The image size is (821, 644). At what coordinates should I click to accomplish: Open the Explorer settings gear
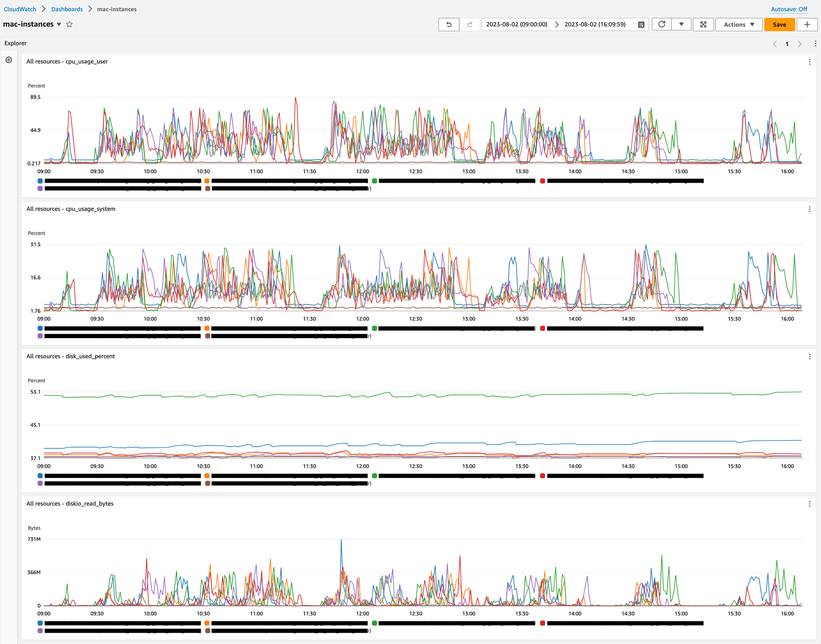[9, 60]
